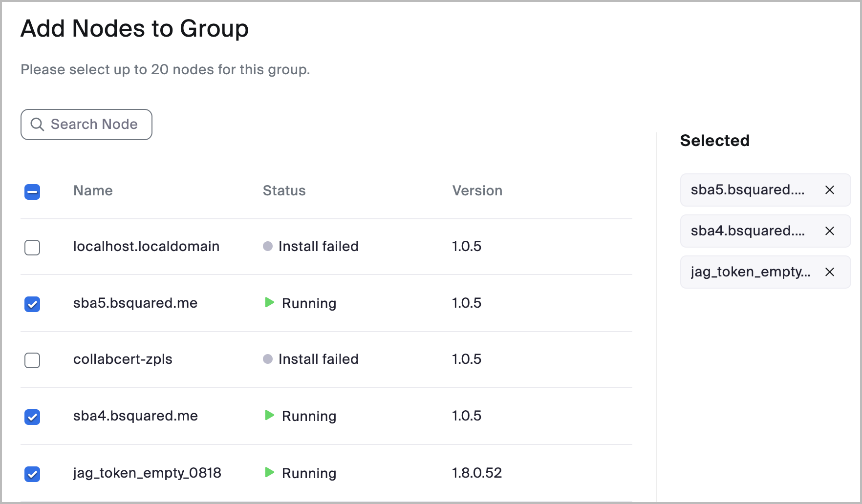Image resolution: width=862 pixels, height=504 pixels.
Task: Remove jag_token_empty from Selected list
Action: (x=829, y=272)
